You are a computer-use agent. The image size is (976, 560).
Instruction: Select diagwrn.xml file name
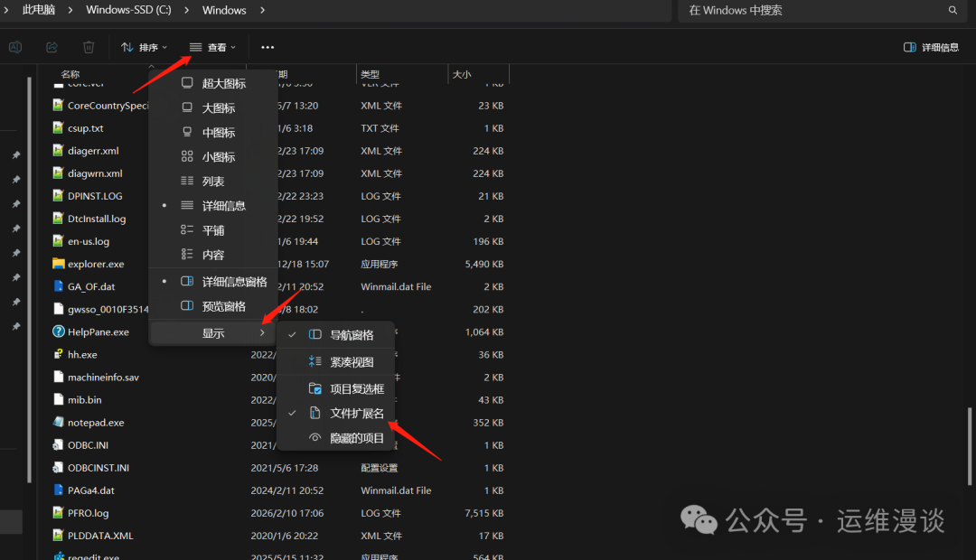click(95, 173)
